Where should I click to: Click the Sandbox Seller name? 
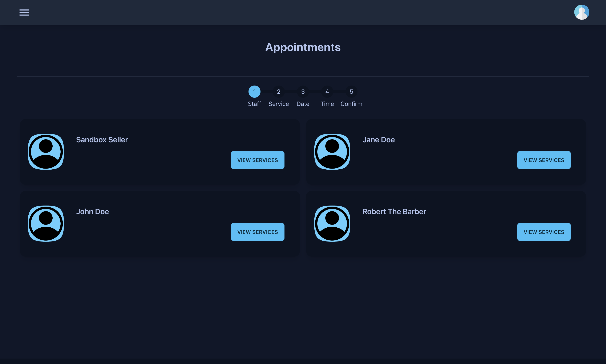tap(102, 140)
